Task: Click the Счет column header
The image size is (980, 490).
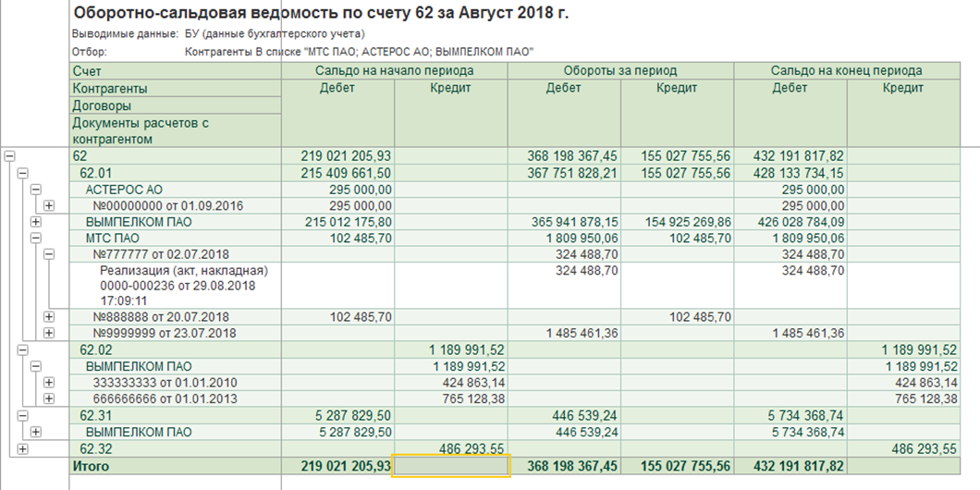Action: point(176,71)
